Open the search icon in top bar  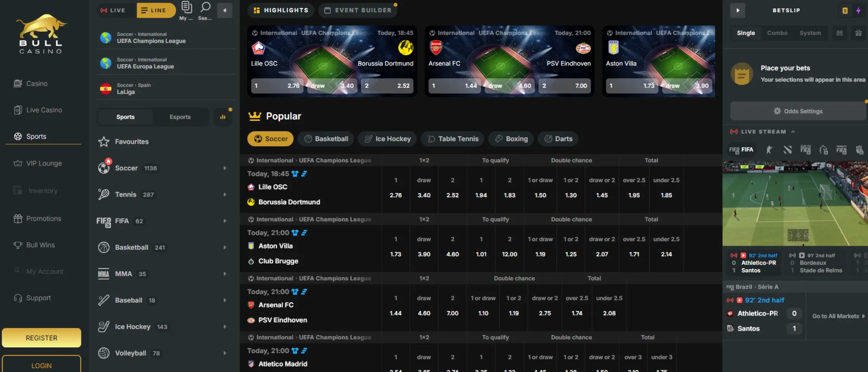coord(205,10)
